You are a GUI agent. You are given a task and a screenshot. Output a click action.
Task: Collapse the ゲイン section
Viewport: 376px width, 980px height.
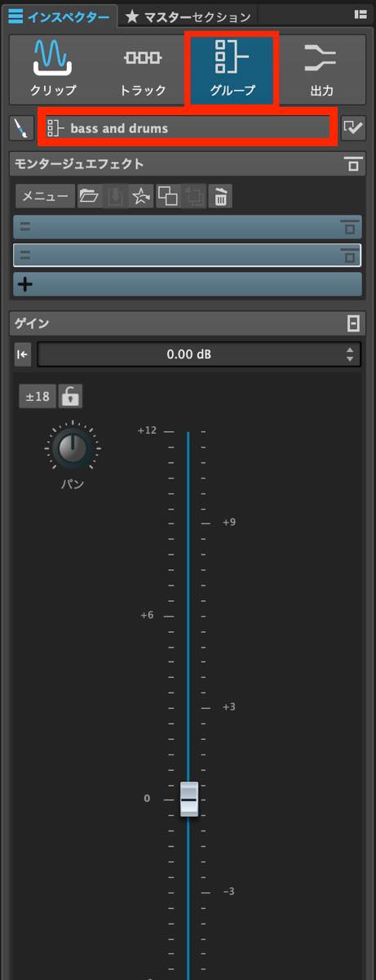pyautogui.click(x=353, y=324)
